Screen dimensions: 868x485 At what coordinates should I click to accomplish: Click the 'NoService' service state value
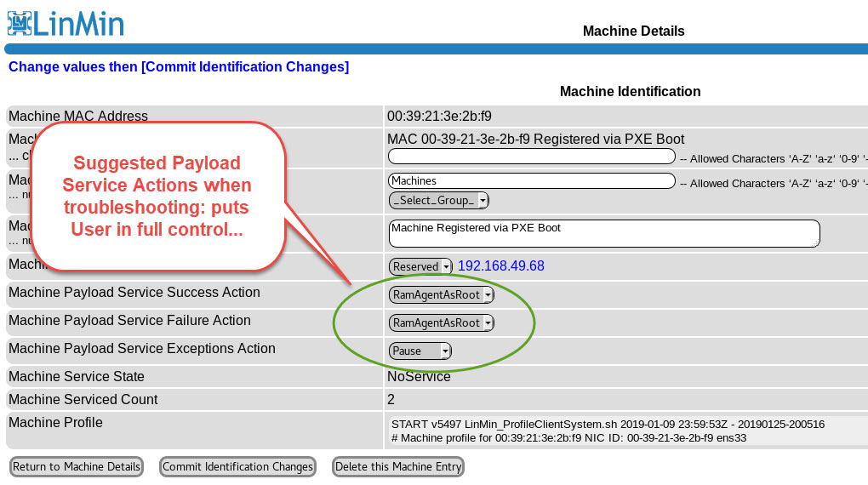[419, 377]
